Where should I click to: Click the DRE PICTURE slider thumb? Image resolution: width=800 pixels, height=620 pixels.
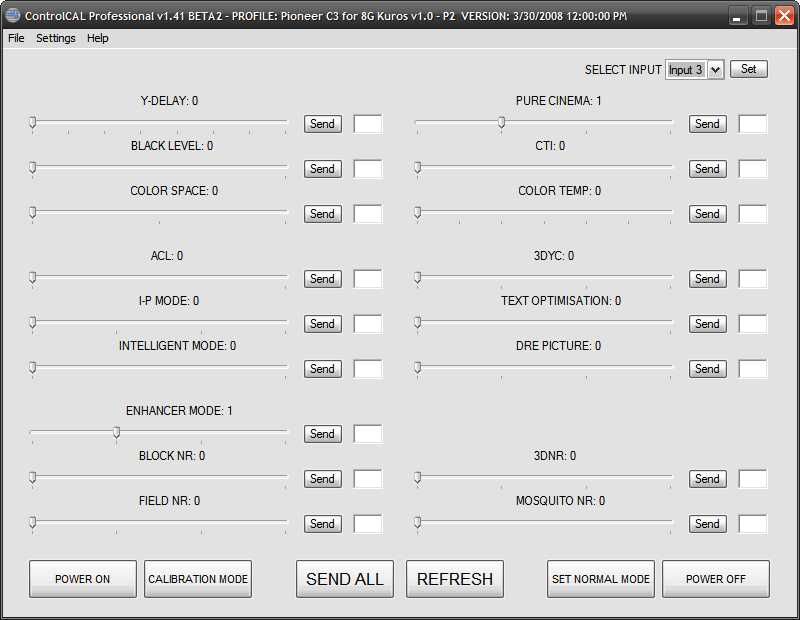click(x=418, y=367)
